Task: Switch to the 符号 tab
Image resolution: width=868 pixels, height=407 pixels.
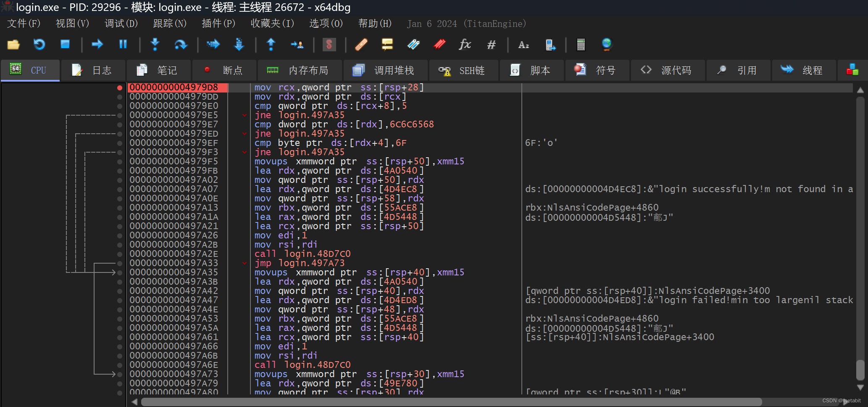Action: click(x=597, y=70)
